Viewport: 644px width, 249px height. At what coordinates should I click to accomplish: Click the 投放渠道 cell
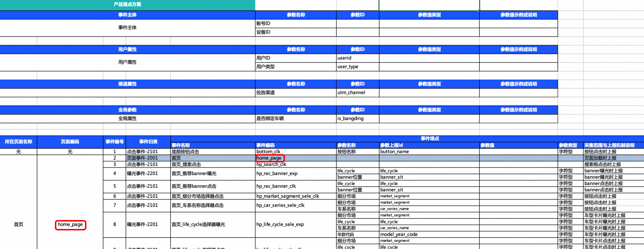tap(296, 93)
